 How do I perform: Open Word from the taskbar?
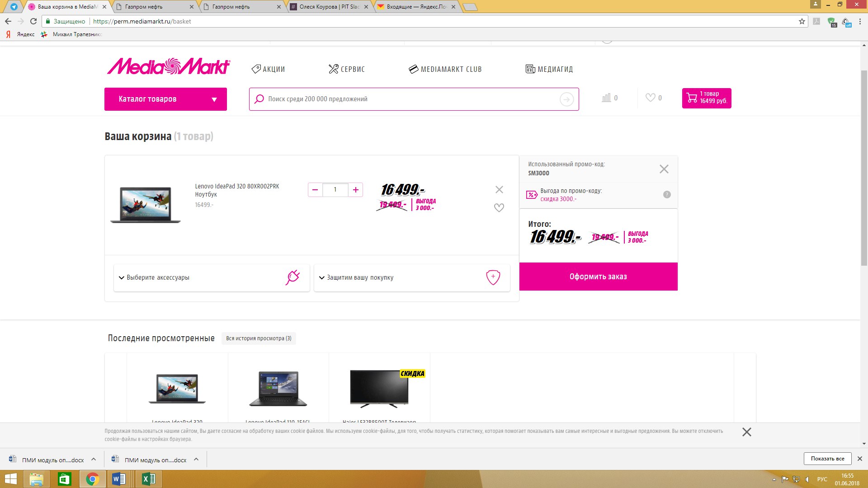point(119,479)
